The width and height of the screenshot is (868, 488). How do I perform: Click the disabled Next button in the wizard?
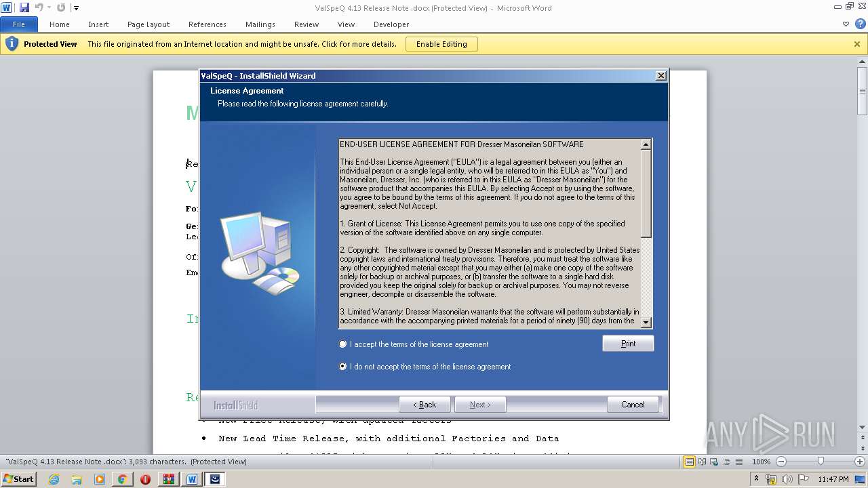tap(480, 405)
